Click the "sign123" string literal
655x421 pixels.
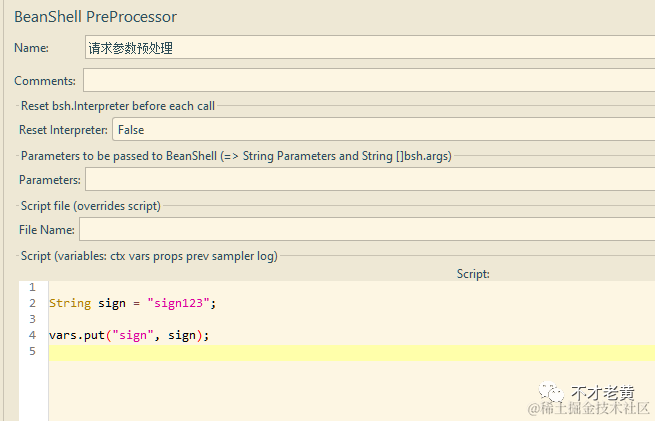click(x=178, y=303)
